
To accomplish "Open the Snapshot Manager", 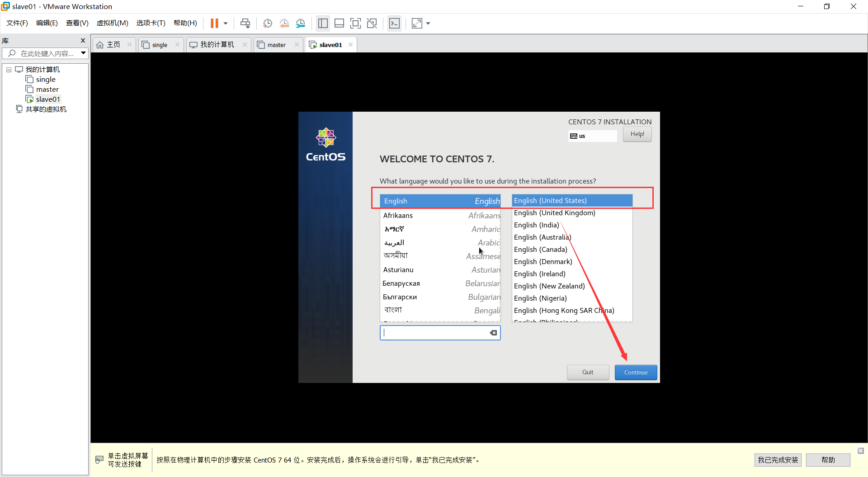I will point(301,23).
